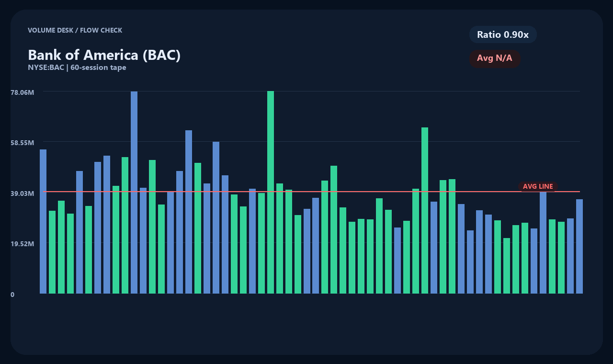The height and width of the screenshot is (364, 613).
Task: Click the 0 axis label
Action: tap(12, 295)
